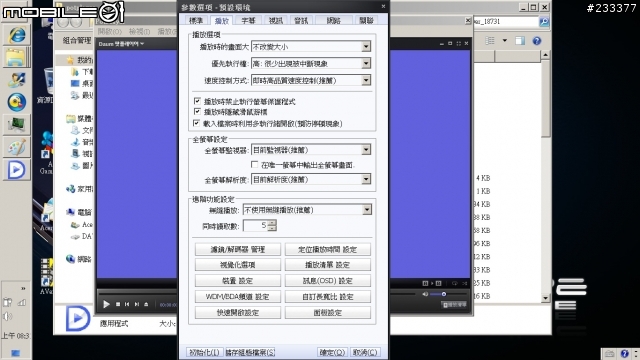This screenshot has height=360, width=640.
Task: Open 播放清單 設定 button
Action: 327,265
